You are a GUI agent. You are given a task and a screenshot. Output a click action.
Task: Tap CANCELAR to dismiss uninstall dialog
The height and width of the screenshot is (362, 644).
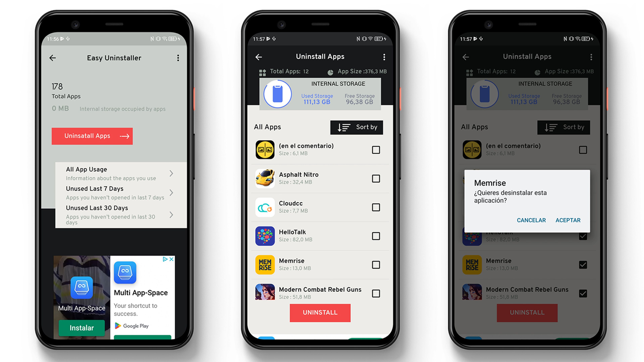coord(531,220)
